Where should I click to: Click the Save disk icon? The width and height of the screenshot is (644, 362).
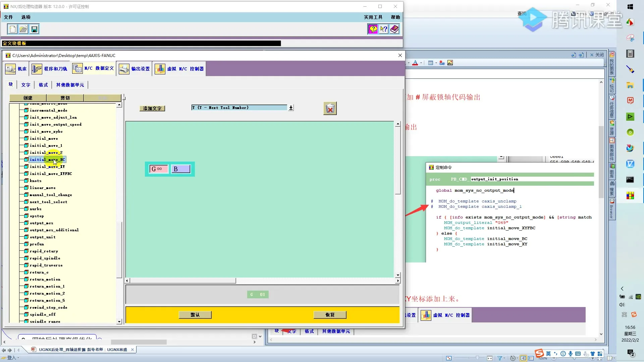(34, 29)
